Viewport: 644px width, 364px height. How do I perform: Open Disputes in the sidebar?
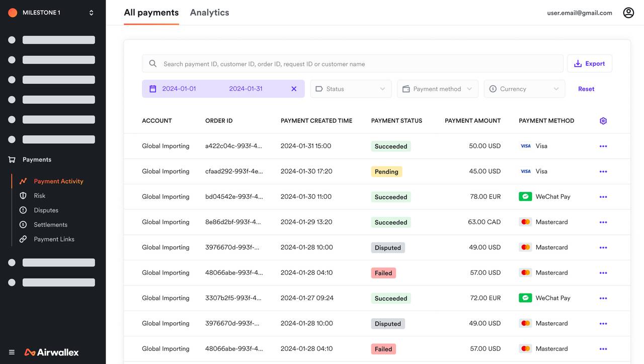[x=46, y=210]
